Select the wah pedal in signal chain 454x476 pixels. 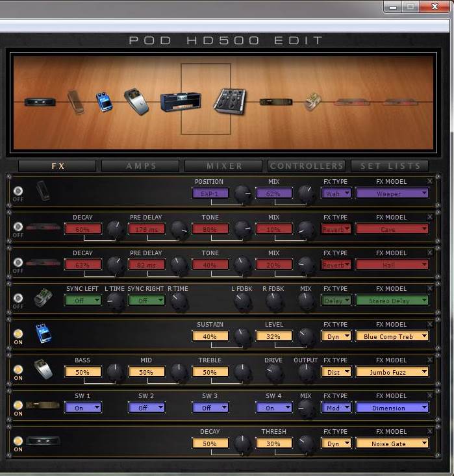(x=75, y=102)
